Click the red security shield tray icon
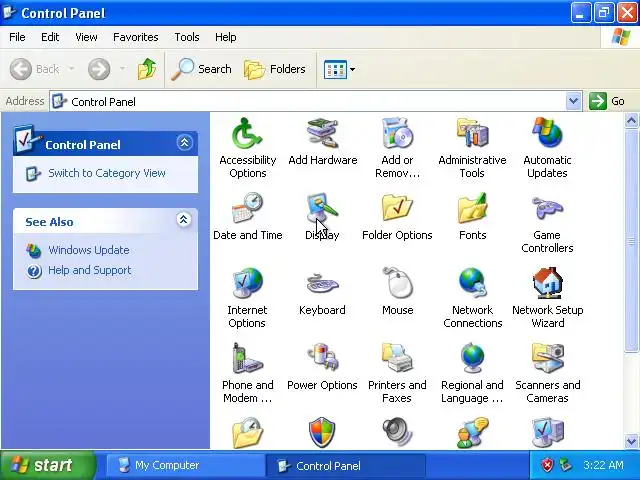The image size is (640, 480). [547, 465]
